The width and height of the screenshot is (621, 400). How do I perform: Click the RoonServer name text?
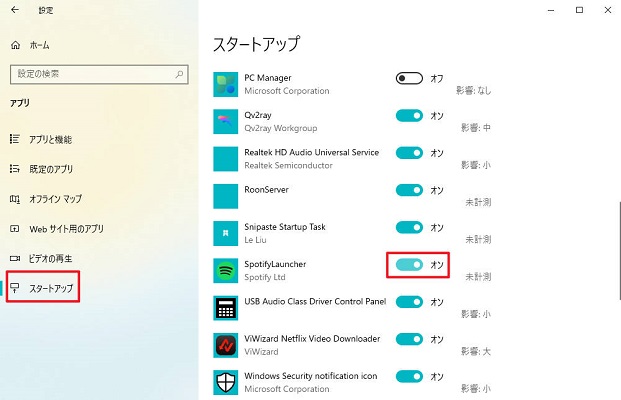(x=267, y=190)
